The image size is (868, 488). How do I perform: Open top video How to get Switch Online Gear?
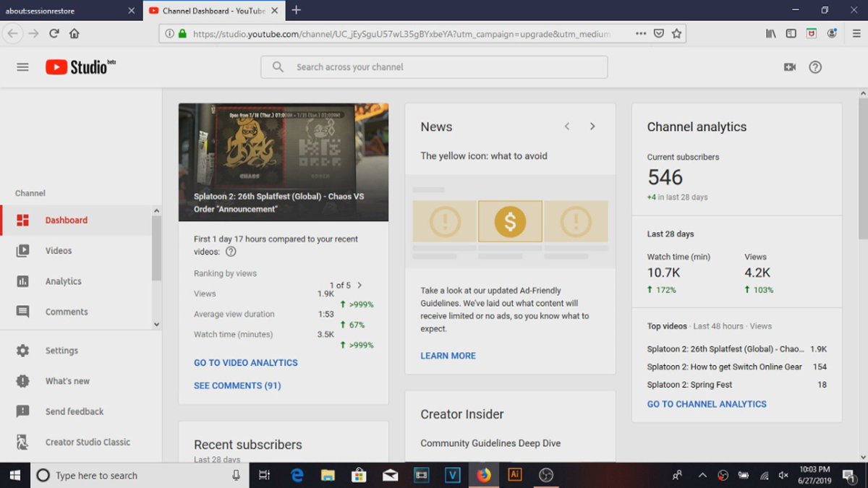[725, 367]
